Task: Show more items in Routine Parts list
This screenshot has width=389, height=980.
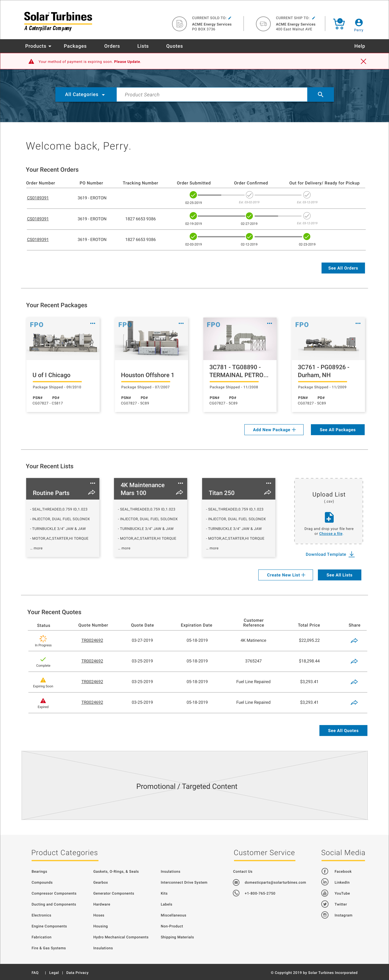Action: (36, 548)
